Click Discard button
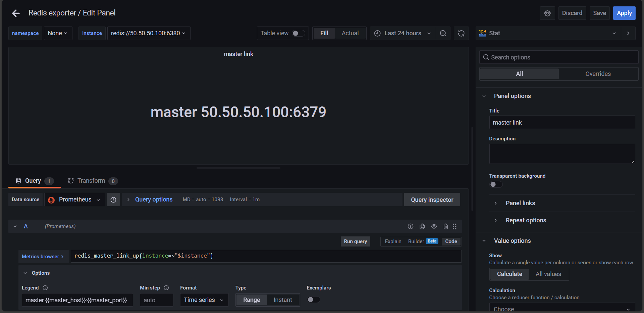The image size is (644, 313). tap(572, 13)
